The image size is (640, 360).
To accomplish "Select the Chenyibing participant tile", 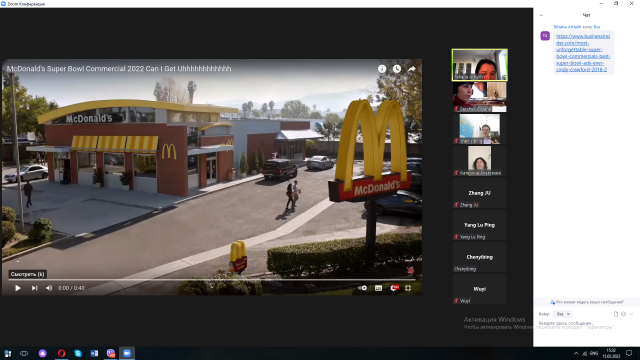I will click(480, 257).
